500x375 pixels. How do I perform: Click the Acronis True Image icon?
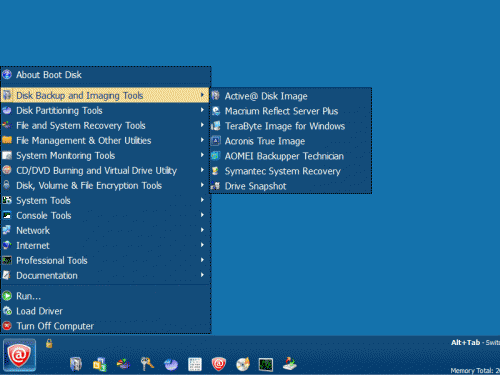216,141
